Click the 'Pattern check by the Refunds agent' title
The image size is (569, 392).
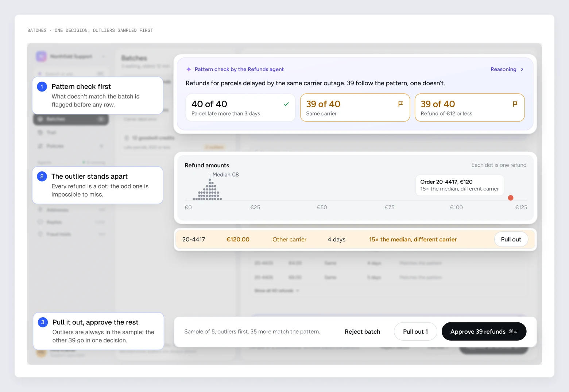pyautogui.click(x=239, y=69)
